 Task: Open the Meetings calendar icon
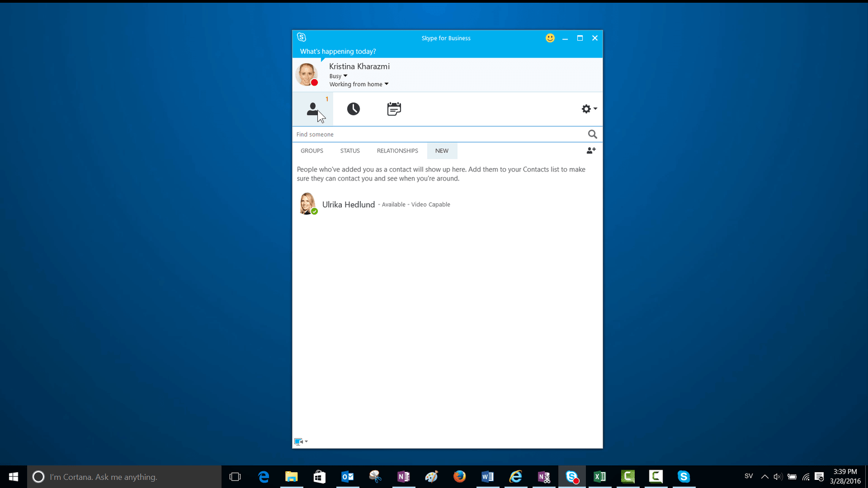(x=394, y=109)
